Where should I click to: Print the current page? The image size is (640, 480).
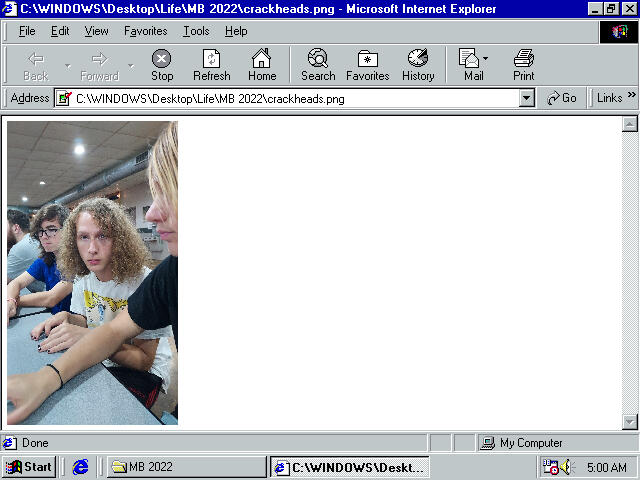pyautogui.click(x=523, y=64)
